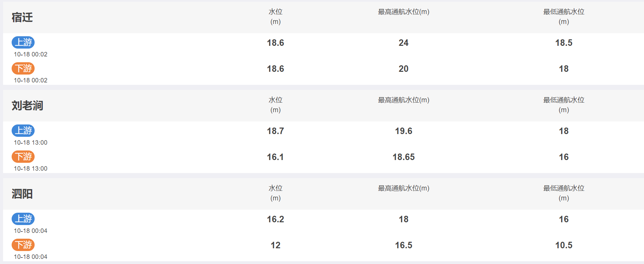644x264 pixels.
Task: Select the 刘老涧 上游 blue badge
Action: tap(23, 131)
